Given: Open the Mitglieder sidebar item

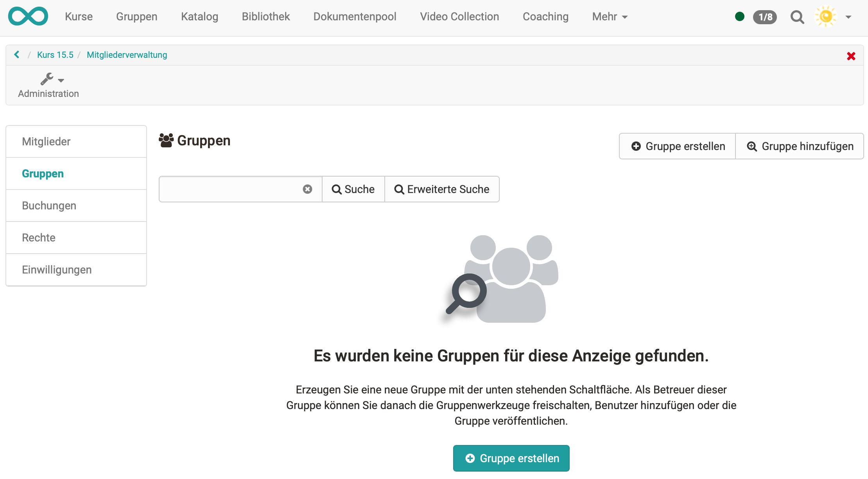Looking at the screenshot, I should tap(46, 141).
